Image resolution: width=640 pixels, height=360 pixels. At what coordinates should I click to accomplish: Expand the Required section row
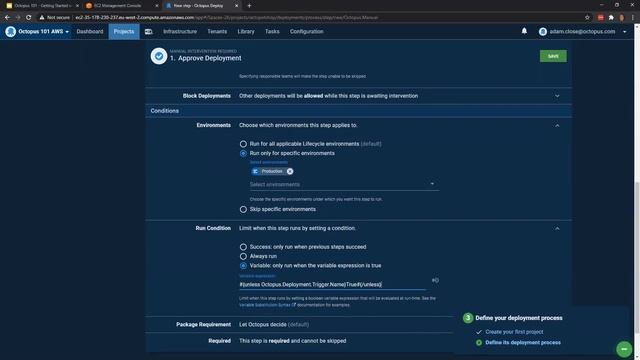(299, 341)
